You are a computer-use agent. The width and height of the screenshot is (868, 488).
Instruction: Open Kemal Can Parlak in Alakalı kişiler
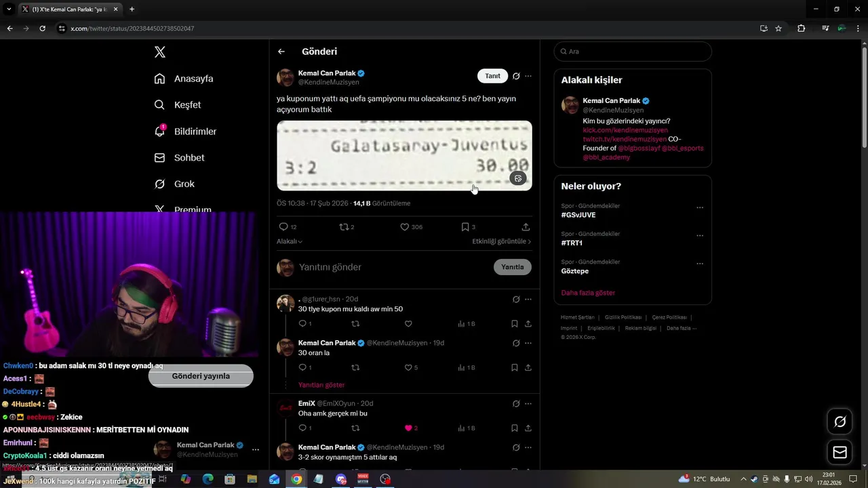point(612,101)
